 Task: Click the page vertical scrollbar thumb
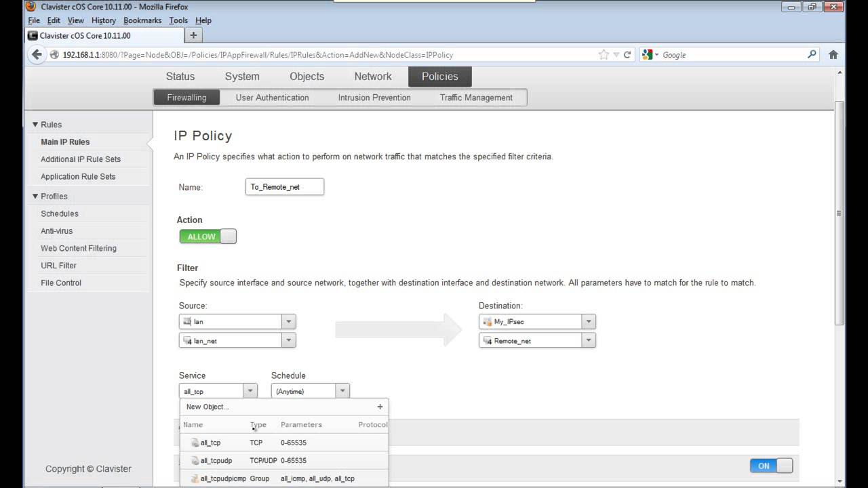tap(840, 213)
